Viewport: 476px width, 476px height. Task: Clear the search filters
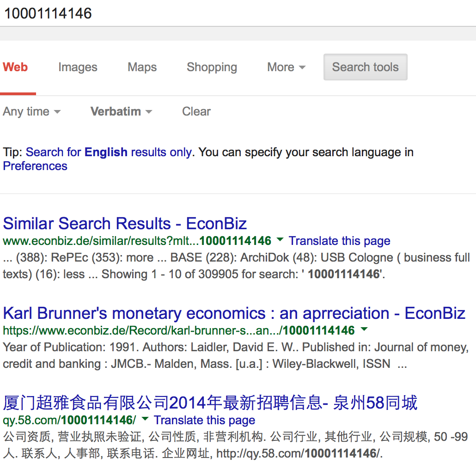pyautogui.click(x=196, y=112)
